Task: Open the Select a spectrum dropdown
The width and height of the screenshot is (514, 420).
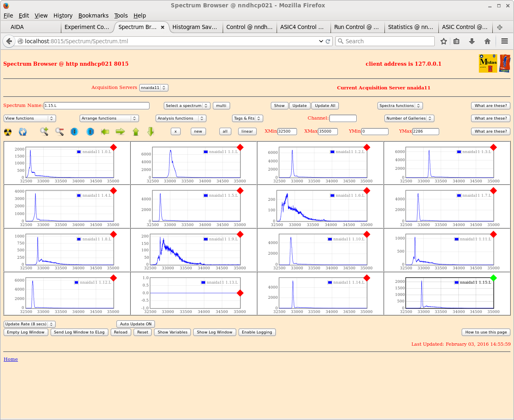Action: (187, 106)
